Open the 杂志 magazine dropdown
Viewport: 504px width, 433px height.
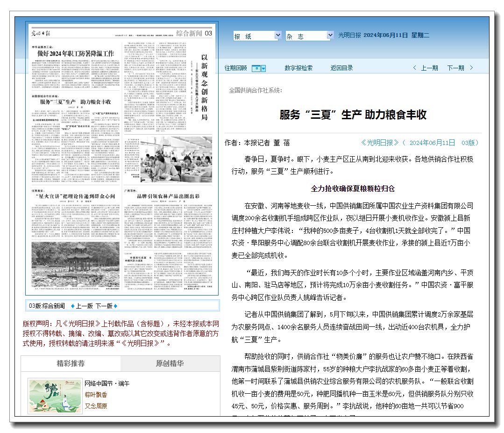click(x=310, y=36)
